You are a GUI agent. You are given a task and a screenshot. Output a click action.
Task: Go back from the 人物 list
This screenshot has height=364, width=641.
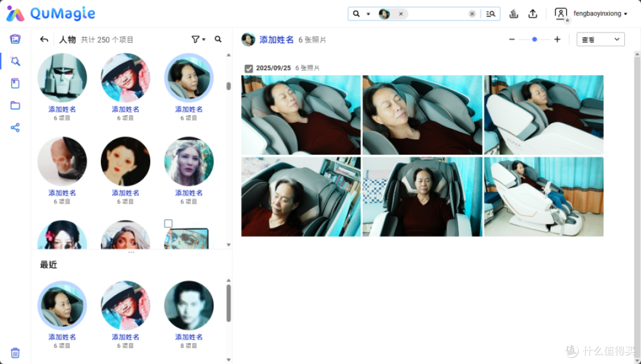tap(44, 39)
